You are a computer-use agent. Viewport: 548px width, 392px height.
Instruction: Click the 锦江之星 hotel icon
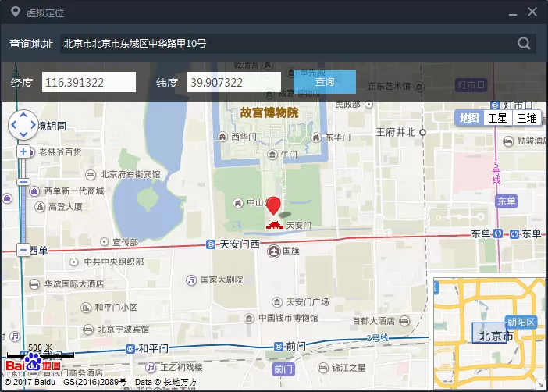[323, 368]
